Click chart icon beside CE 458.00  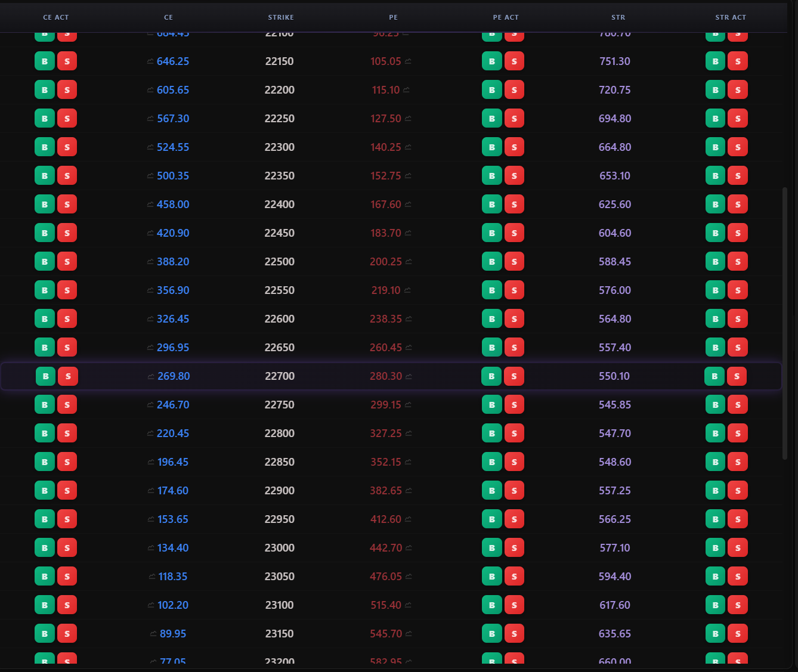[150, 205]
